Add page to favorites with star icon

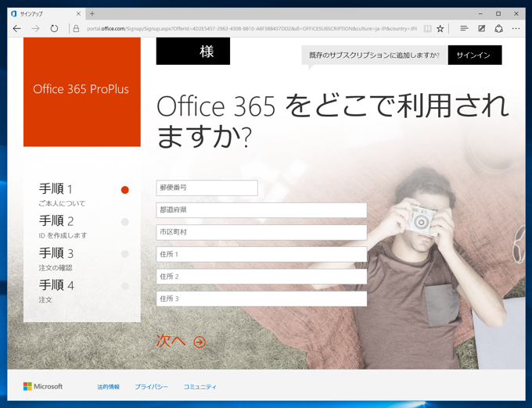440,29
